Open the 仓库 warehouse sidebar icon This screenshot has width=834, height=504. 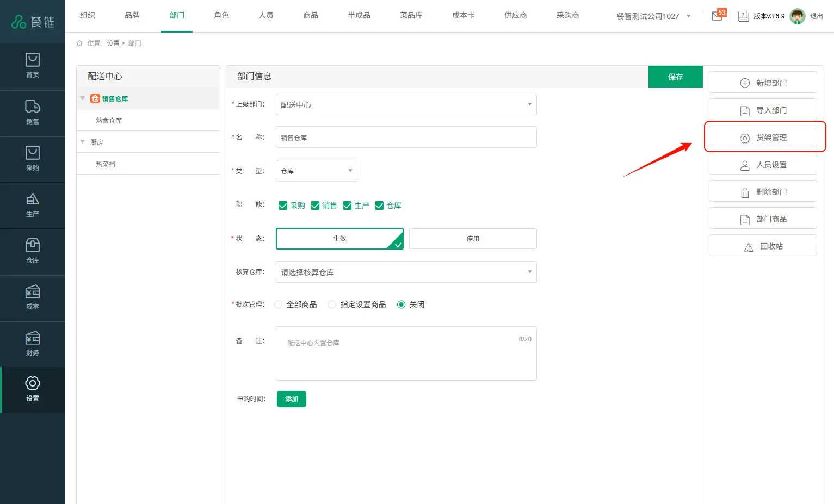33,251
